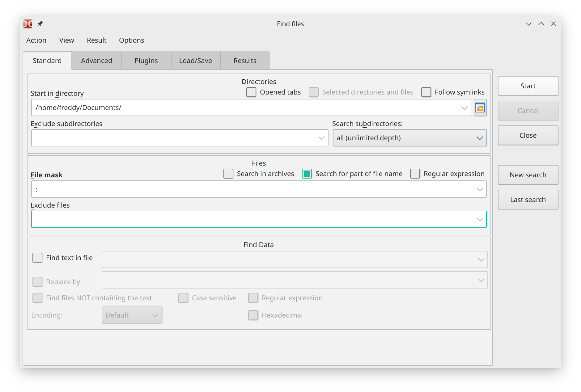Toggle the Follow symlinks checkbox
Viewport: 581px width, 392px height.
pyautogui.click(x=426, y=92)
